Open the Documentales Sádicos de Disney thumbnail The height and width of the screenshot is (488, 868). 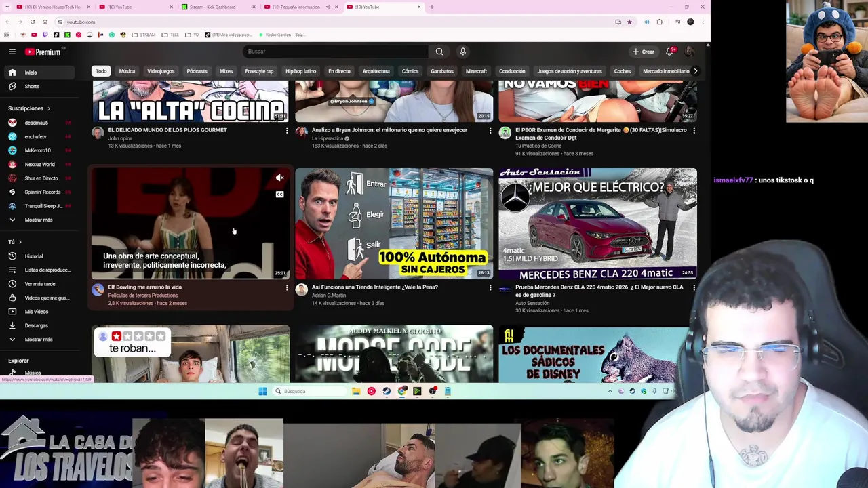pyautogui.click(x=597, y=354)
